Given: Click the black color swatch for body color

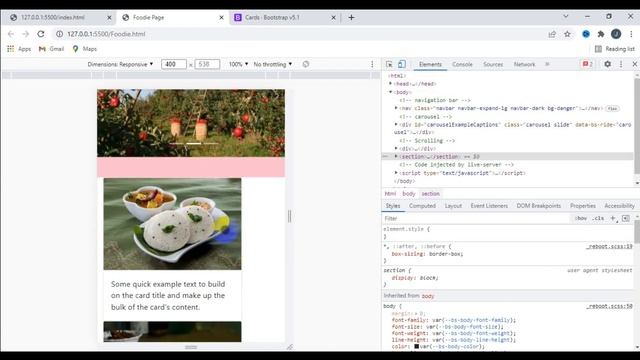Looking at the screenshot, I should pyautogui.click(x=417, y=347).
